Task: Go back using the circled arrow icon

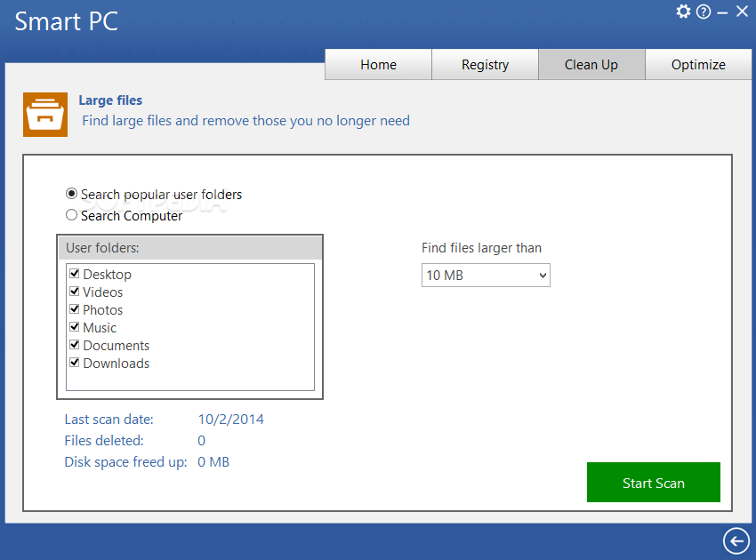Action: coord(736,540)
